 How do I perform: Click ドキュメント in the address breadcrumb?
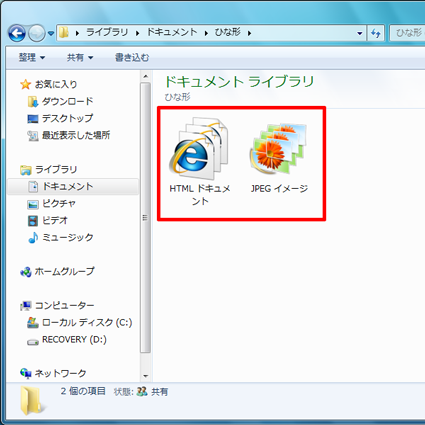tap(172, 32)
